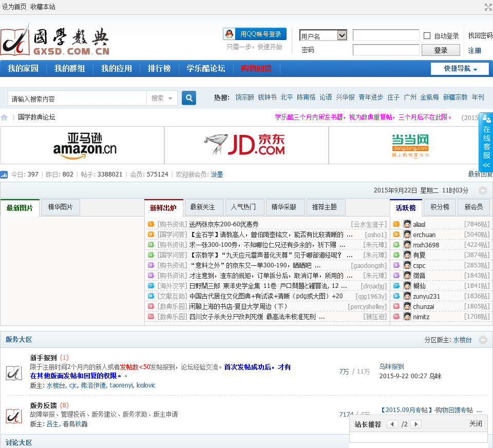The height and width of the screenshot is (448, 493).
Task: Open latest post 乌咪报到
Action: pos(391,366)
